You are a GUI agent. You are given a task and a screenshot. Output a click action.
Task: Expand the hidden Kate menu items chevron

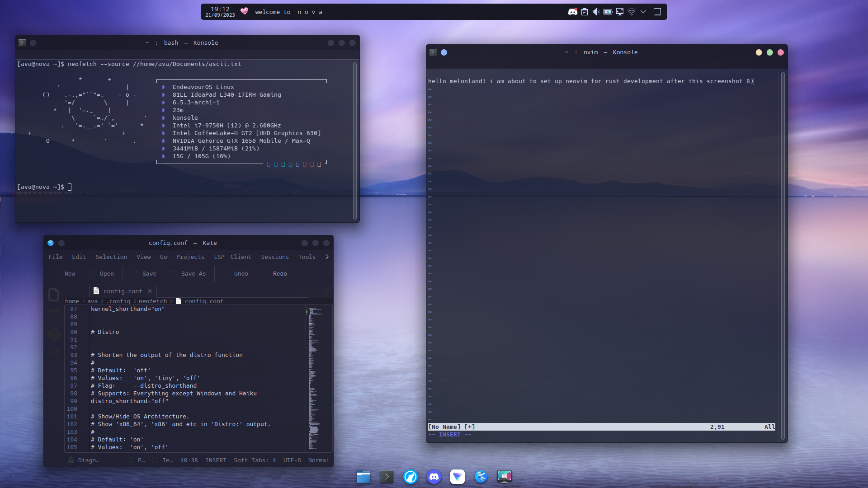coord(327,257)
